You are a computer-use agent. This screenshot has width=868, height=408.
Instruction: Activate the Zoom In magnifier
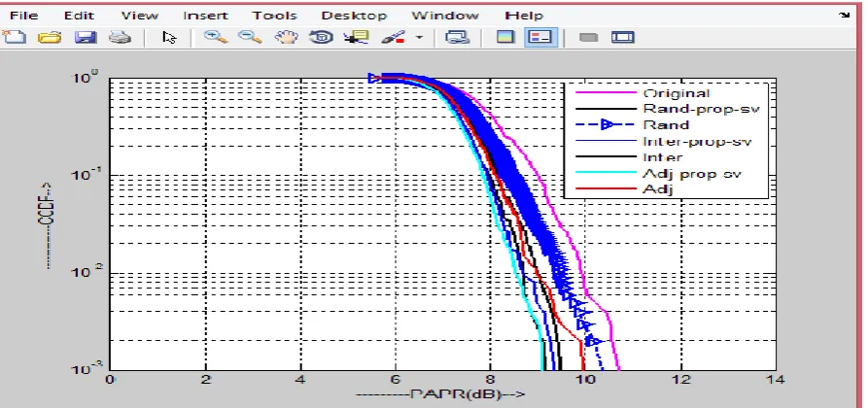point(216,37)
